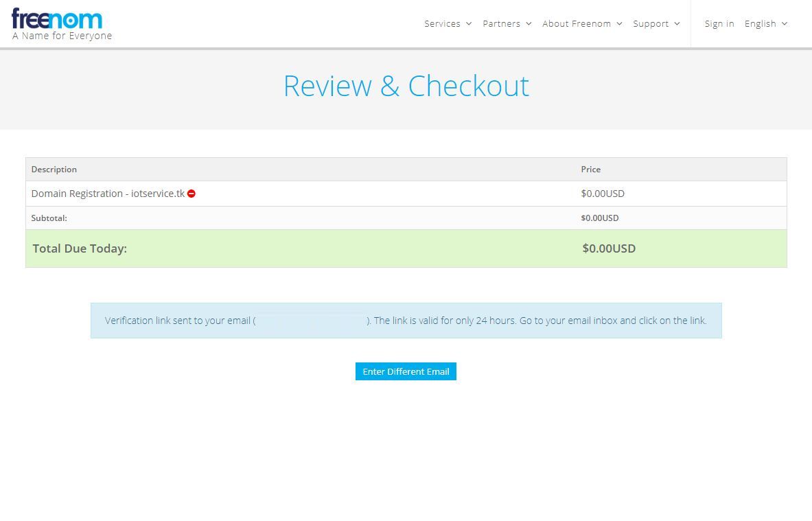Open the Services menu
Viewport: 812px width, 521px height.
[442, 24]
